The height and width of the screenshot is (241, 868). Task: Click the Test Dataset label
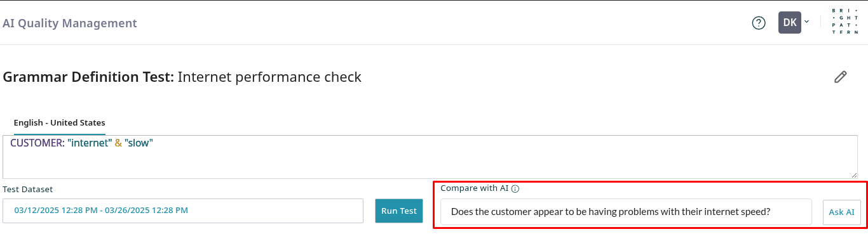point(28,189)
